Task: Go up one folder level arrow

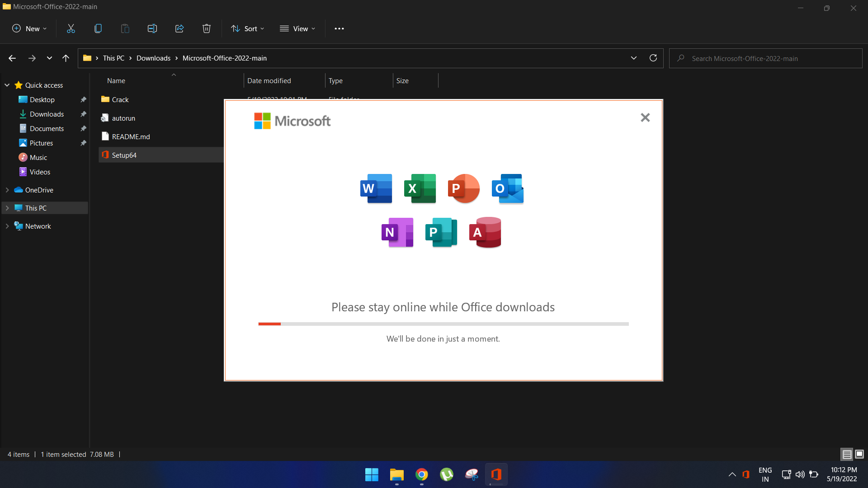Action: [x=66, y=58]
